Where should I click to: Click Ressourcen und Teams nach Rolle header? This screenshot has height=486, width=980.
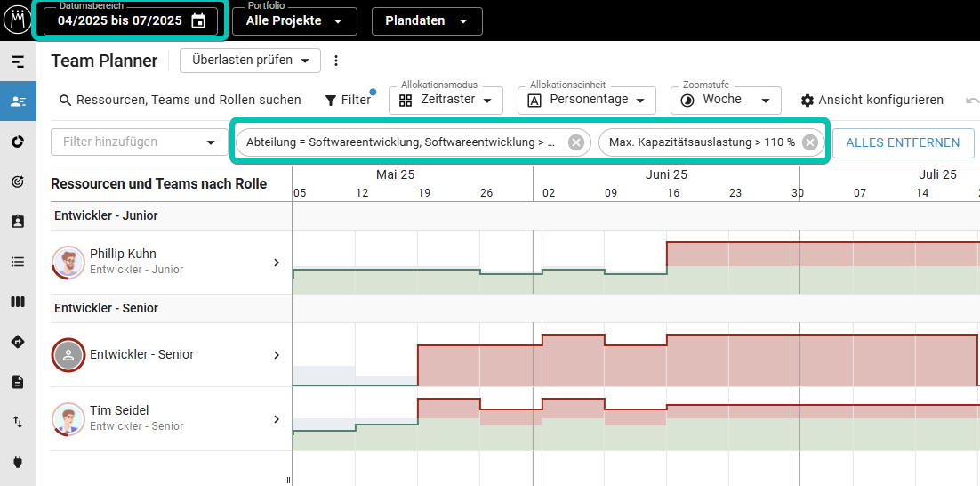pos(159,184)
